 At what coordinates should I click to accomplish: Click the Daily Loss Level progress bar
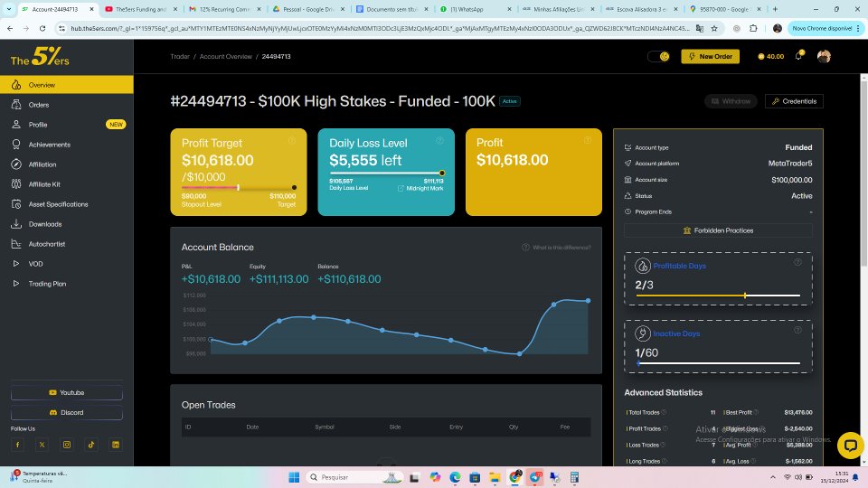coord(386,174)
